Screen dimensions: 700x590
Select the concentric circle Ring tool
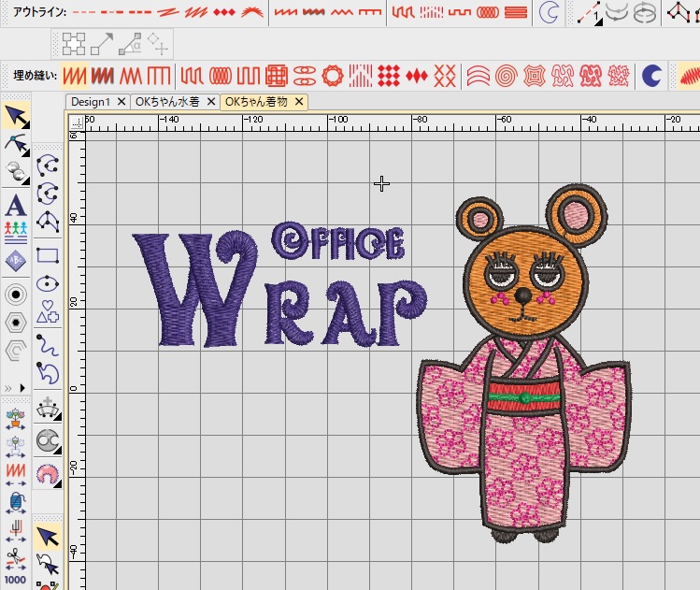[x=16, y=295]
